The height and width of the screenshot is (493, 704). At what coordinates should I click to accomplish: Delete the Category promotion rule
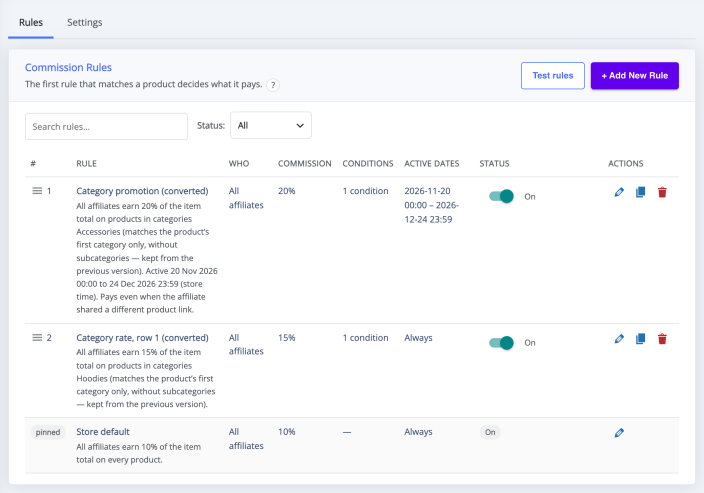662,193
